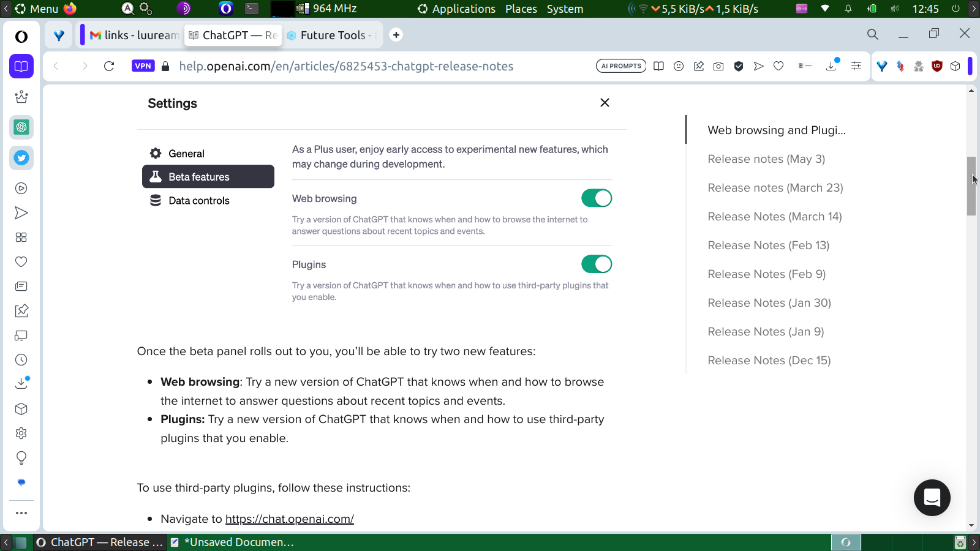The width and height of the screenshot is (980, 551).
Task: Open the Twitter sidebar panel
Action: tap(21, 158)
